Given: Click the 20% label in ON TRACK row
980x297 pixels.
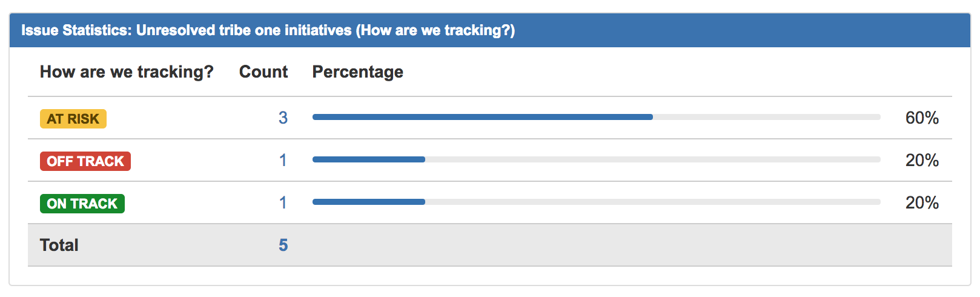Looking at the screenshot, I should click(x=922, y=202).
